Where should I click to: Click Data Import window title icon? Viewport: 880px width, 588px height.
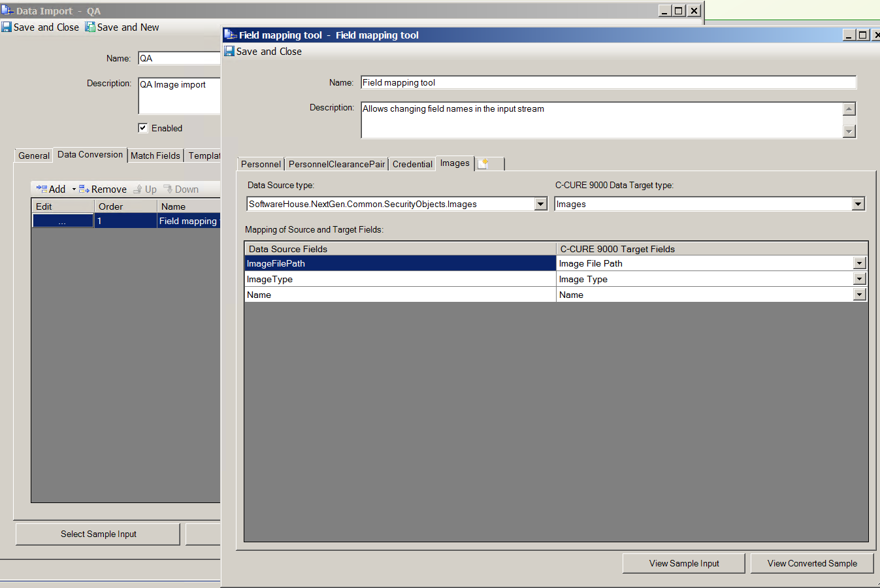tap(7, 10)
